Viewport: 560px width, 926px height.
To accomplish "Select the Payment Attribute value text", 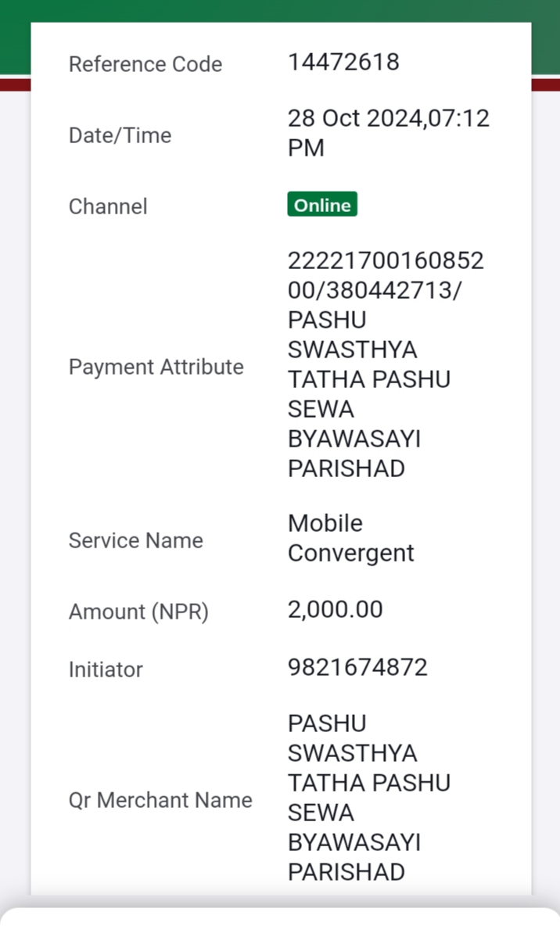I will coord(386,364).
